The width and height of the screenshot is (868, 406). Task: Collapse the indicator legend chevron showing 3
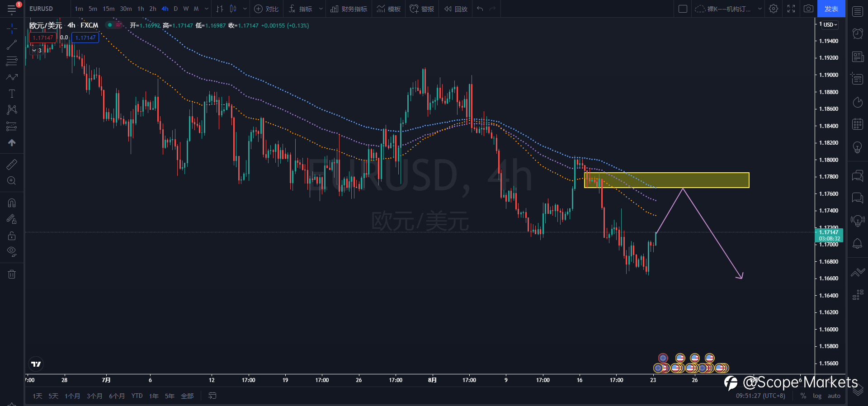pos(37,51)
